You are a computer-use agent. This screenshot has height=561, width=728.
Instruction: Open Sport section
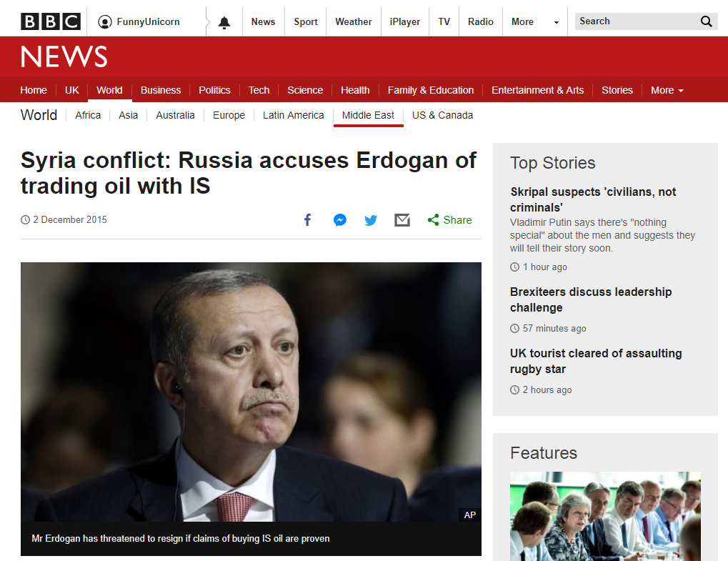click(306, 22)
